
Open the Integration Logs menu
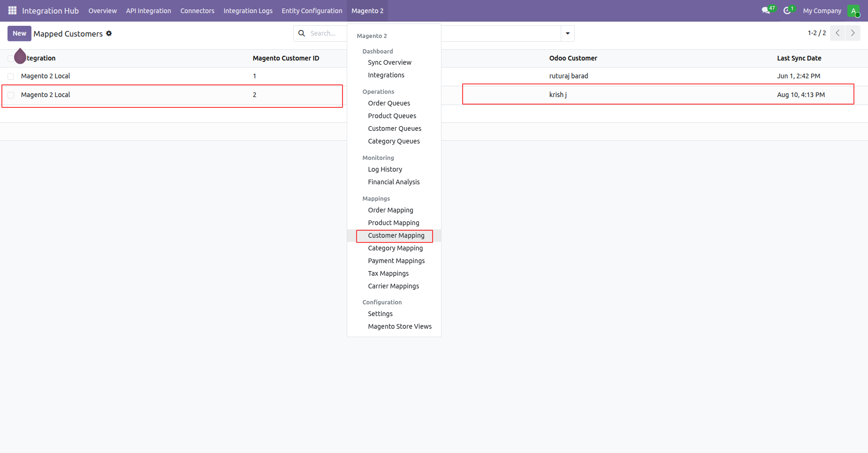(248, 11)
